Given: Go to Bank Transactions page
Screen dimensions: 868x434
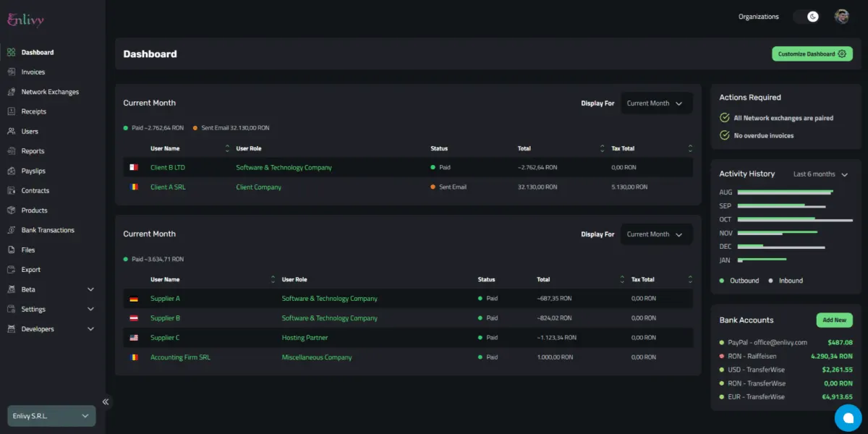Looking at the screenshot, I should [48, 230].
